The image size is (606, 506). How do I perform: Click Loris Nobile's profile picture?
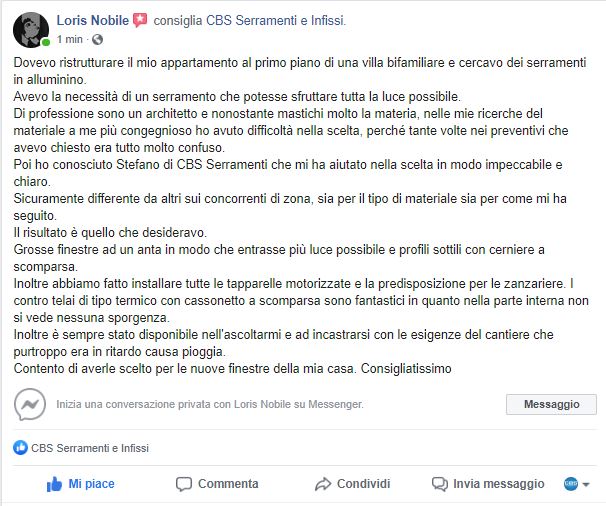(31, 29)
